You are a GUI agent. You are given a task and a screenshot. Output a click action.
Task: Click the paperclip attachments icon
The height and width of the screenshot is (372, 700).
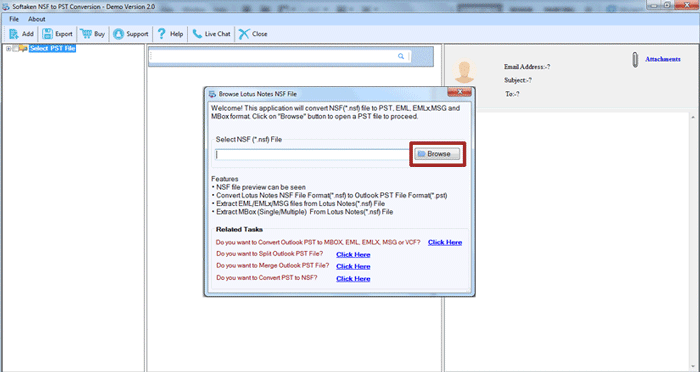635,60
